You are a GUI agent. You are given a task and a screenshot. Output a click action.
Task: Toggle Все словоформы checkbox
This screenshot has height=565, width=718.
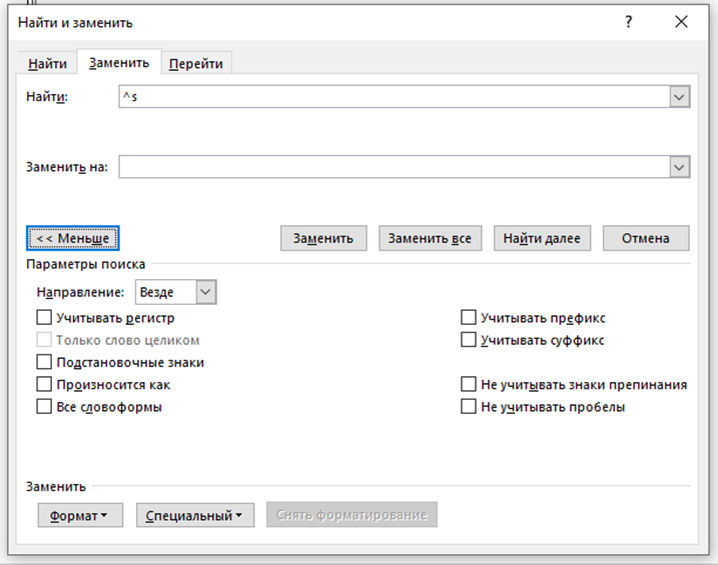44,407
